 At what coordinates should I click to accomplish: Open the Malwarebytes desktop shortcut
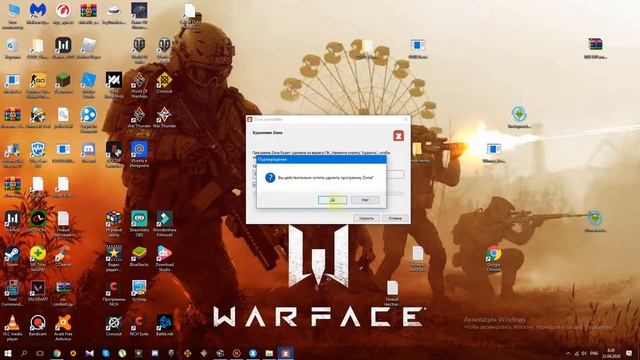(x=38, y=14)
